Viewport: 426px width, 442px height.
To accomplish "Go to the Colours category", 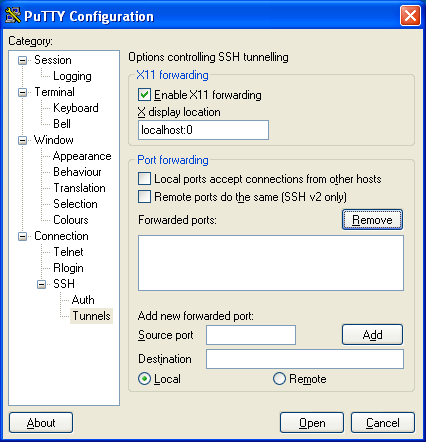I will [71, 220].
